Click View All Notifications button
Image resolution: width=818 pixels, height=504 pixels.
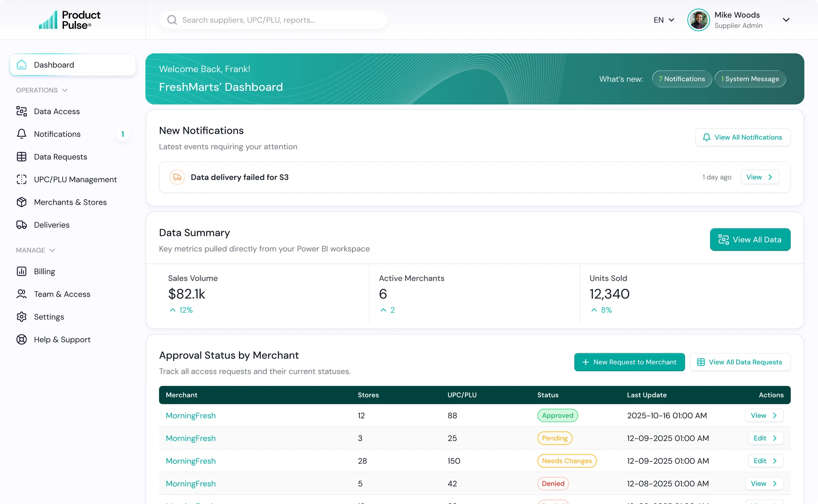[743, 137]
